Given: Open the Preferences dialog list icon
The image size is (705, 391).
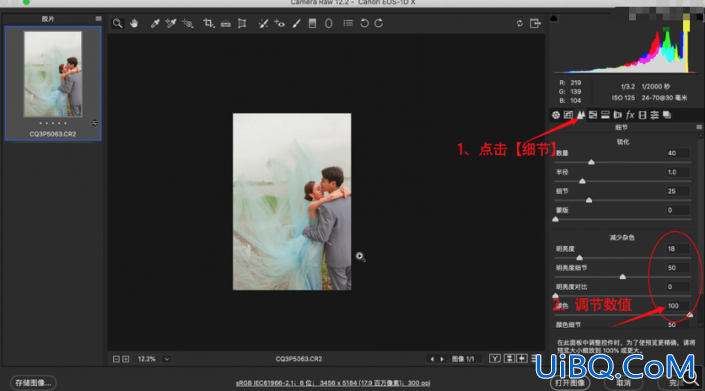Looking at the screenshot, I should pyautogui.click(x=348, y=23).
